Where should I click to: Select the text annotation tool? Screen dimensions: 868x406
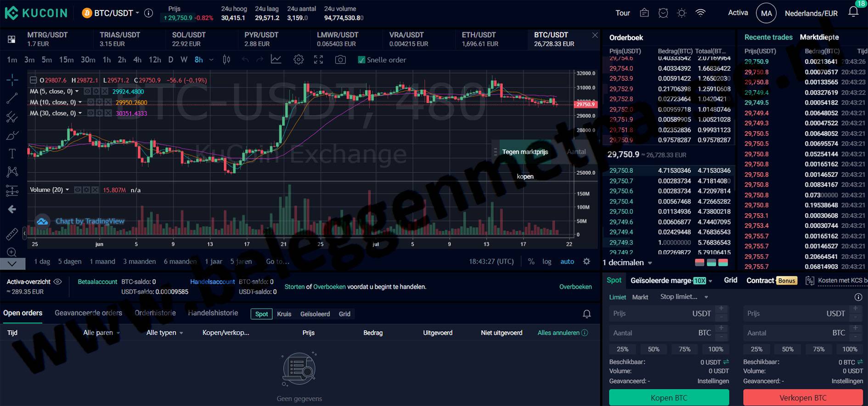[x=12, y=154]
